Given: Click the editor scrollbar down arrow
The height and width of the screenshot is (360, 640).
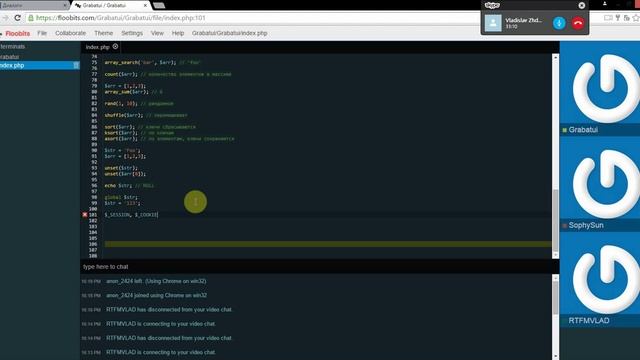Looking at the screenshot, I should (x=555, y=255).
